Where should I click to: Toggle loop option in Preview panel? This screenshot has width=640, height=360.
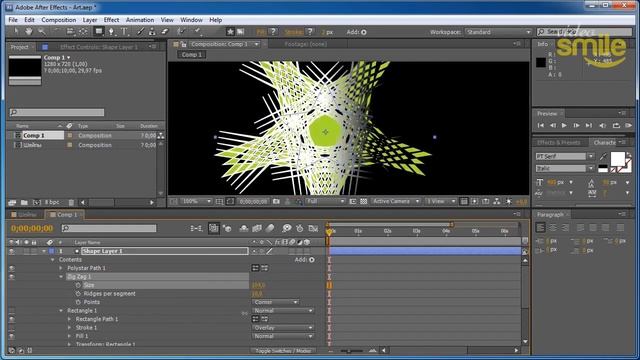click(616, 125)
